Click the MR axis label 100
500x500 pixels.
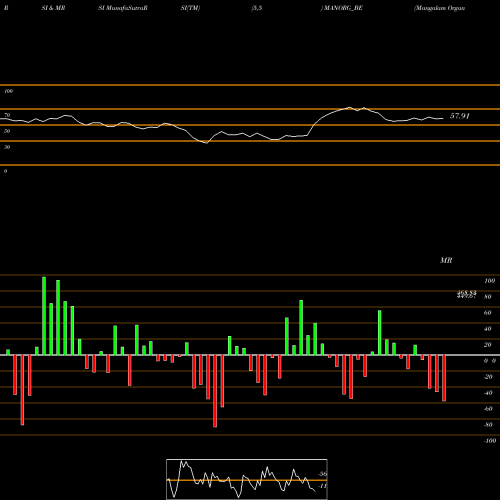coord(489,281)
